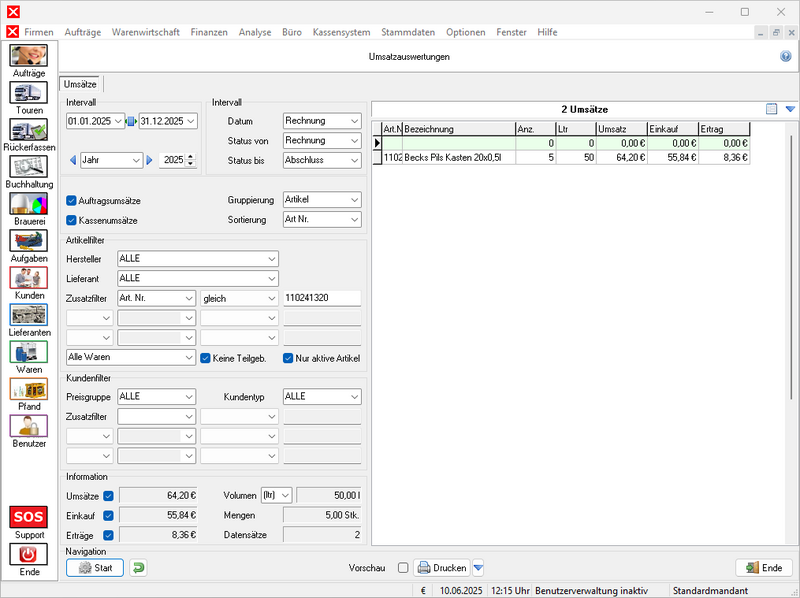This screenshot has height=598, width=800.
Task: Increase the year with stepper arrow
Action: coord(192,156)
